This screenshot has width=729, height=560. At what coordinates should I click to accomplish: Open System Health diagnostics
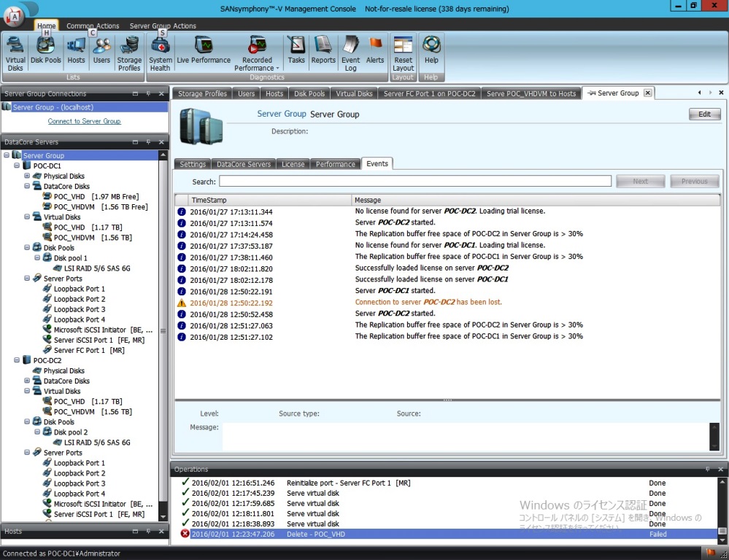pyautogui.click(x=160, y=53)
